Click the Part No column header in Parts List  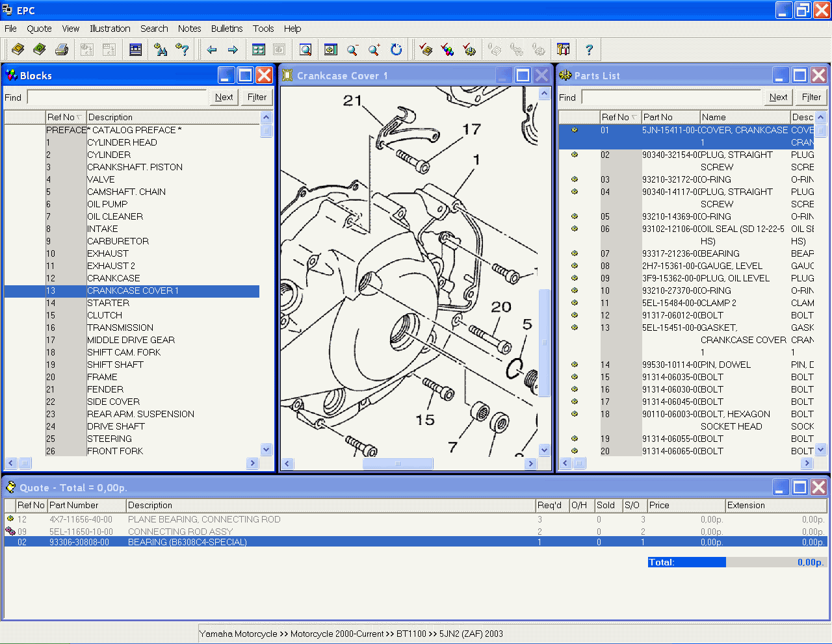[670, 117]
